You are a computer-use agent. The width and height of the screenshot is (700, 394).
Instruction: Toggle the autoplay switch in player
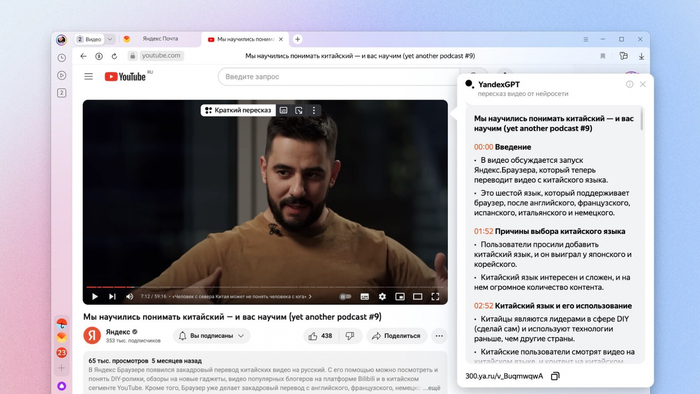345,296
